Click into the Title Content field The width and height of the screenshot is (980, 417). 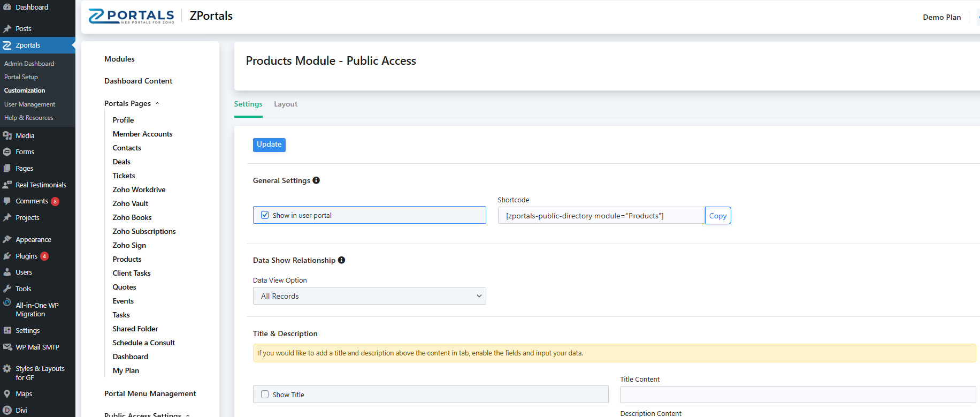click(x=797, y=395)
